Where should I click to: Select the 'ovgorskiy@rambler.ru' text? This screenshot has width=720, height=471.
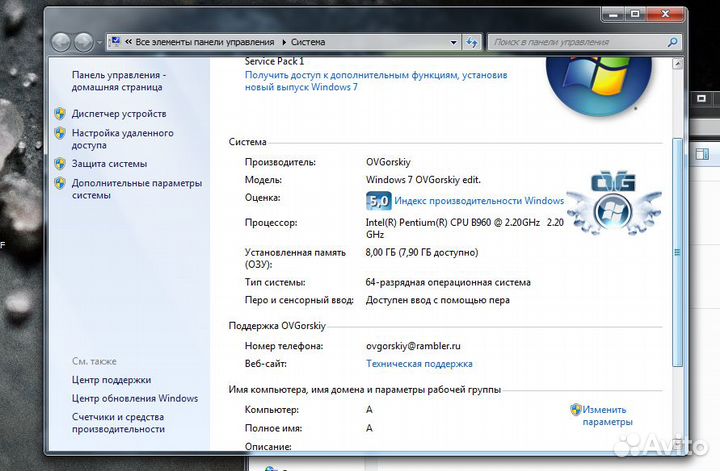point(413,346)
